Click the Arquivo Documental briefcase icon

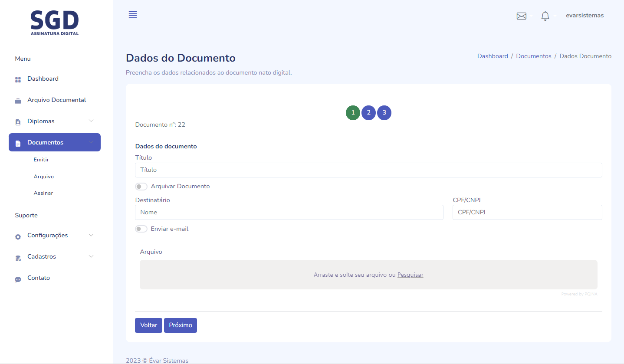point(18,101)
